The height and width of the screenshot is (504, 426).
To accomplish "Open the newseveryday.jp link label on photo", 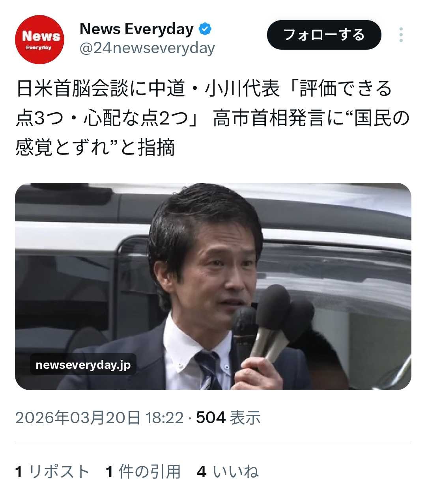I will click(x=83, y=365).
